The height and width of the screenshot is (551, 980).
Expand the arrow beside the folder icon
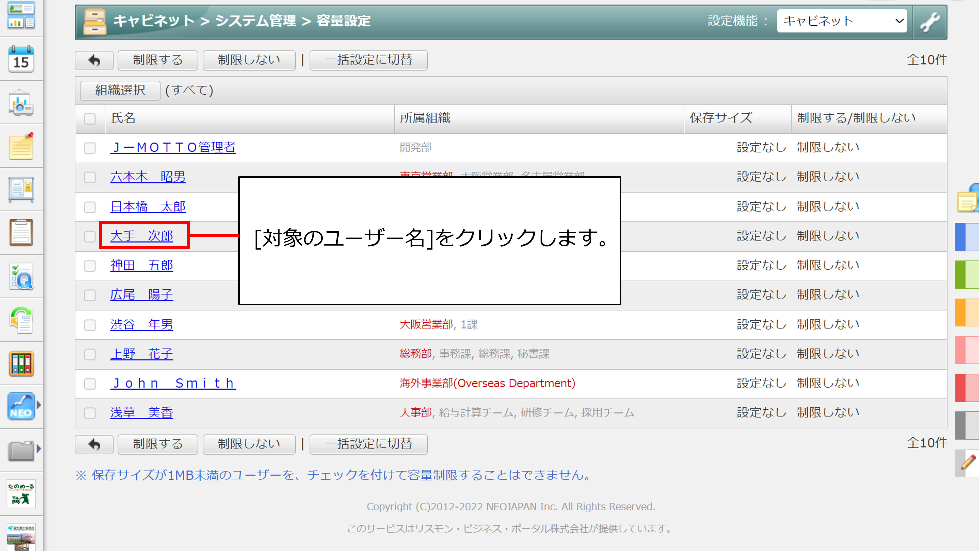(39, 449)
